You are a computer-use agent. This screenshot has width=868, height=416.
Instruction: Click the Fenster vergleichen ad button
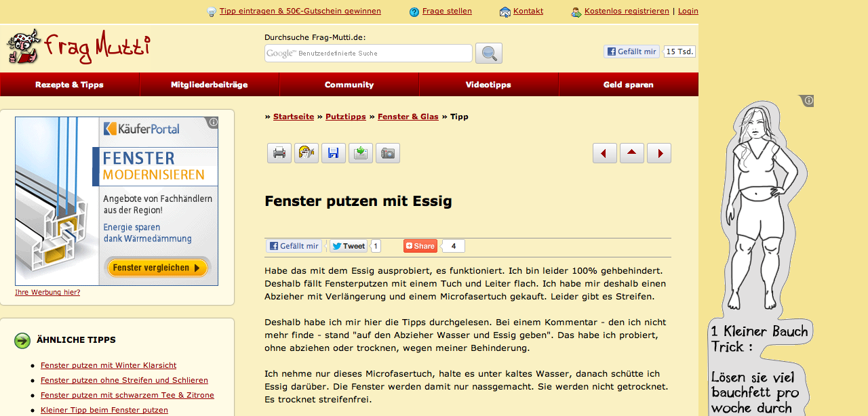pyautogui.click(x=157, y=268)
